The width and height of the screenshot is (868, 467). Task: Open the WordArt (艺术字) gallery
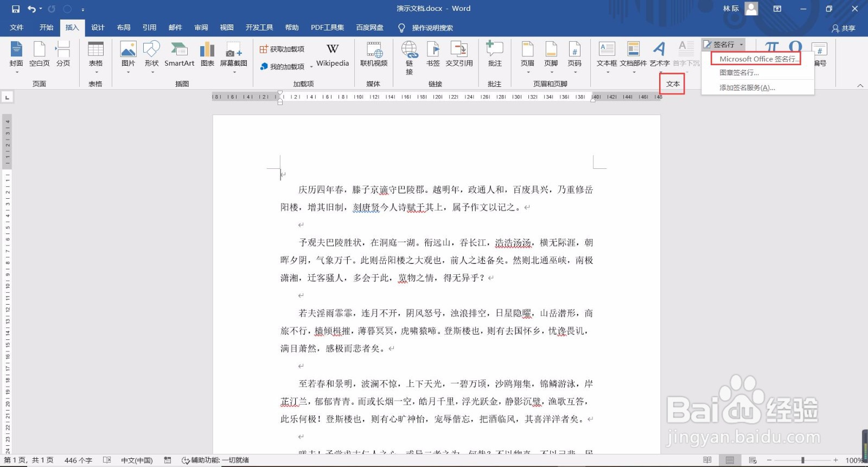pos(659,56)
